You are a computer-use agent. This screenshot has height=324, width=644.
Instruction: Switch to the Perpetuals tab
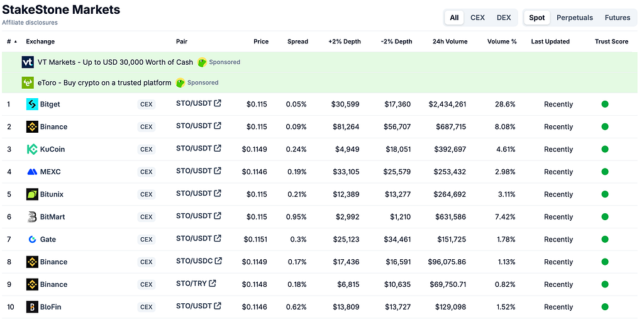(x=575, y=18)
